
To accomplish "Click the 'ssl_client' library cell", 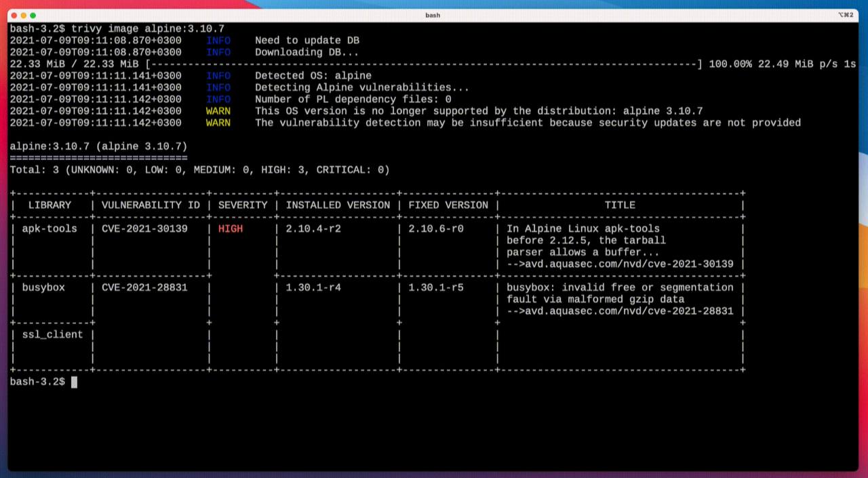I will point(52,334).
